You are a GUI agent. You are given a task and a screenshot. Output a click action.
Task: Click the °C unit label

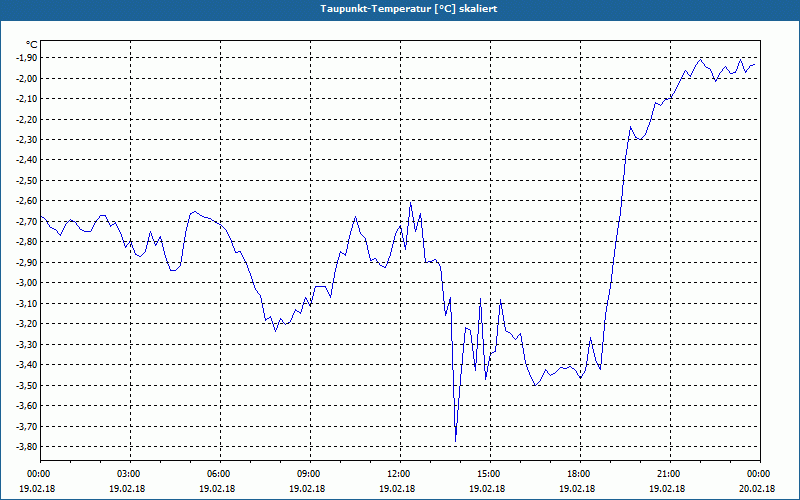tap(32, 45)
